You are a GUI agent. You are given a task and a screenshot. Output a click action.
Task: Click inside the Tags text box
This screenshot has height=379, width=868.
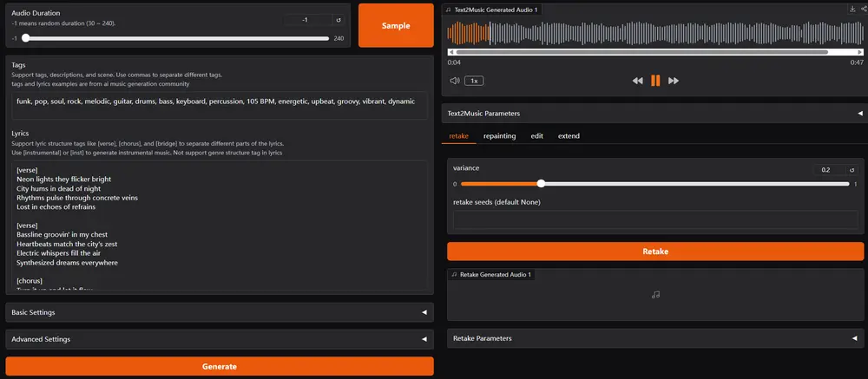tap(220, 105)
